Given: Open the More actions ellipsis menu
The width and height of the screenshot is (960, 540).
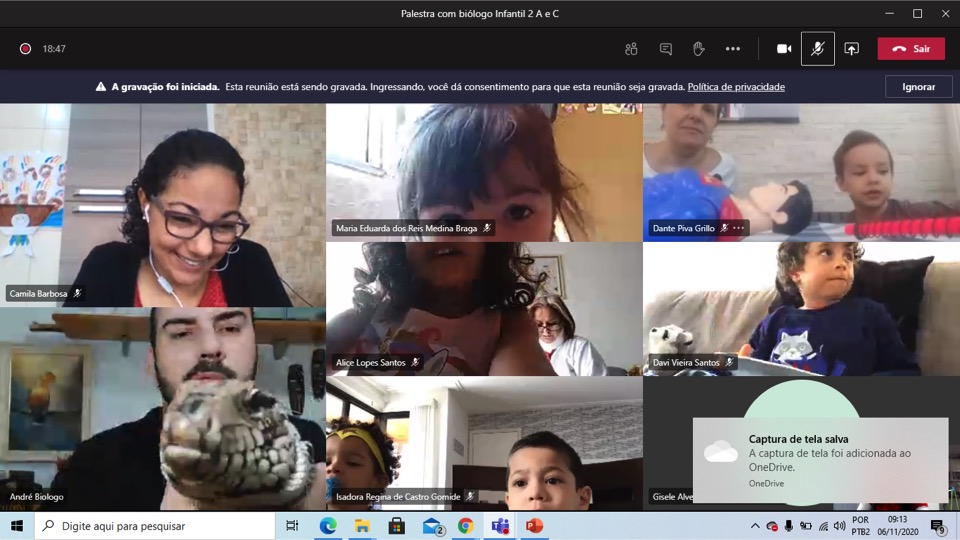Looking at the screenshot, I should point(732,49).
